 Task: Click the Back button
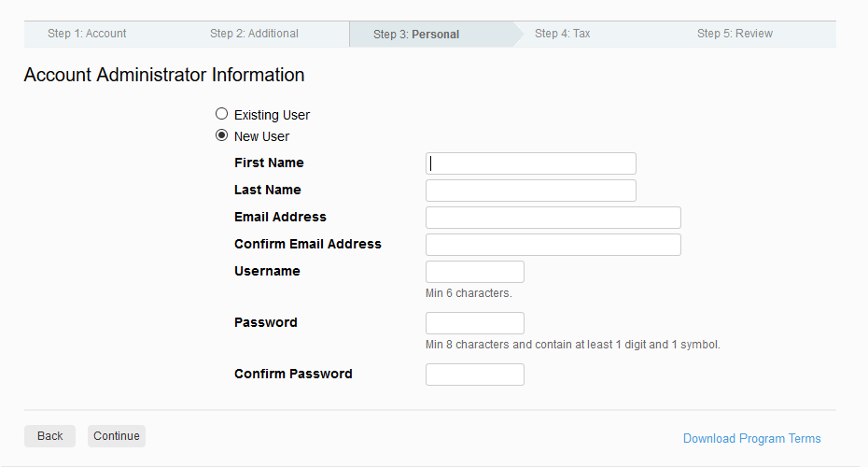[x=49, y=436]
